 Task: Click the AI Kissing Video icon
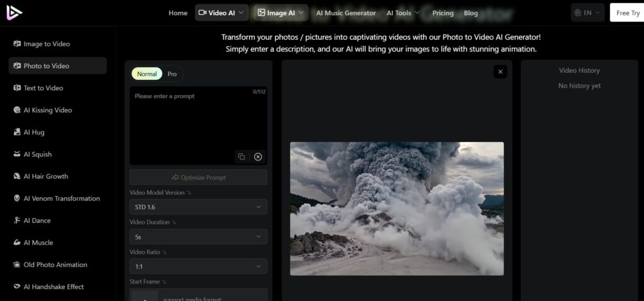click(17, 110)
